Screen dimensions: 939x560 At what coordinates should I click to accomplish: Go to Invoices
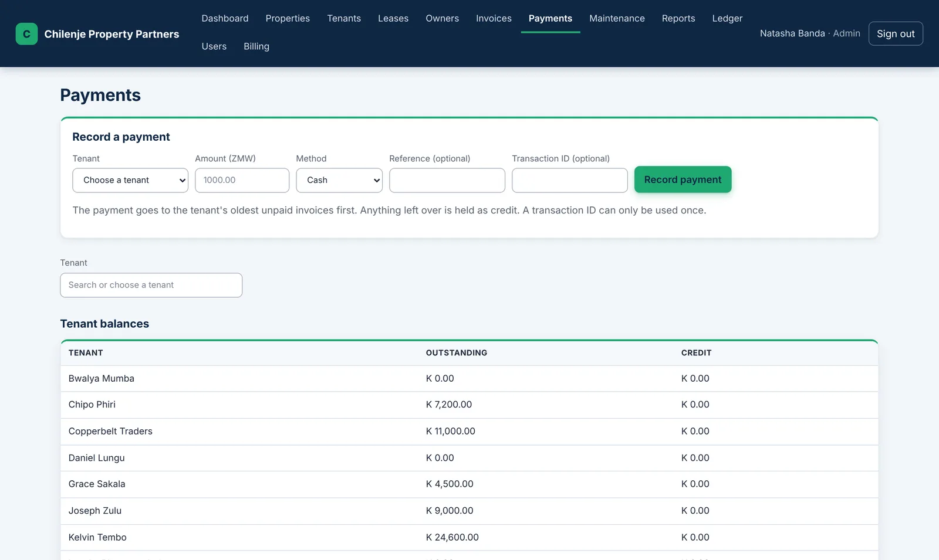(494, 18)
